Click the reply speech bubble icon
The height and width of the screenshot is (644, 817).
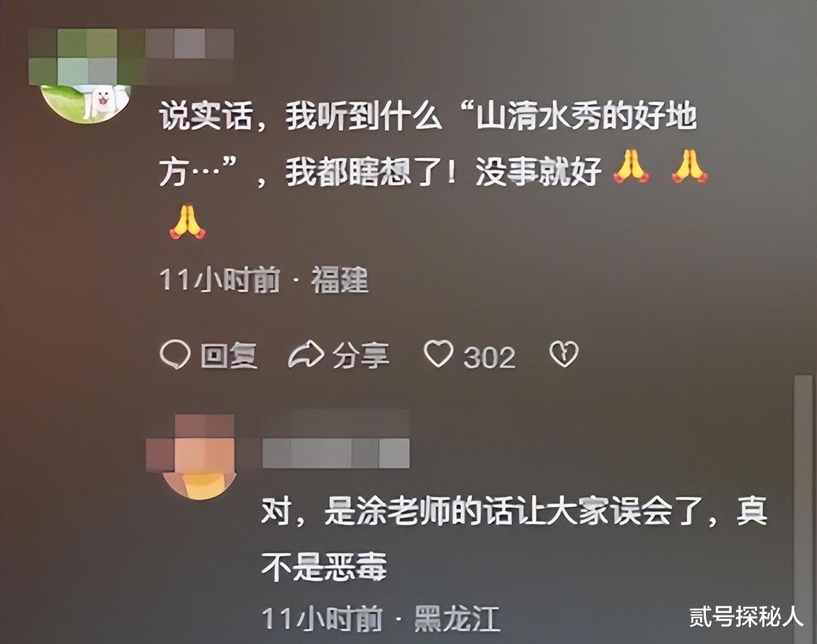point(175,354)
